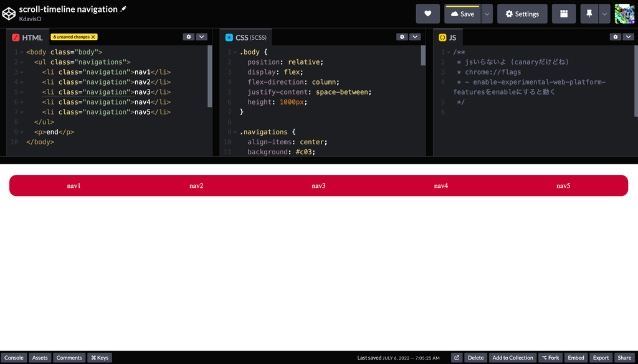Screen dimensions: 638x364
Task: Select the CSS (SCSS) editor tab
Action: pyautogui.click(x=246, y=37)
